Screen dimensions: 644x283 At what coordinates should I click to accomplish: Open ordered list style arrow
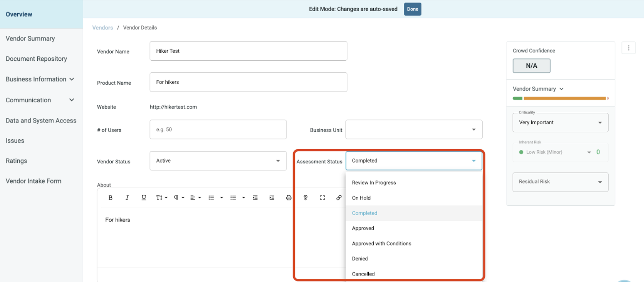(x=221, y=198)
